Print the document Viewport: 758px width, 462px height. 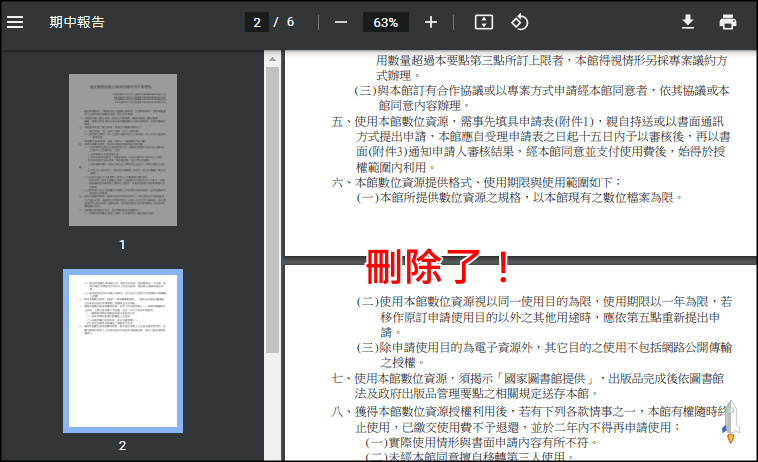[728, 22]
